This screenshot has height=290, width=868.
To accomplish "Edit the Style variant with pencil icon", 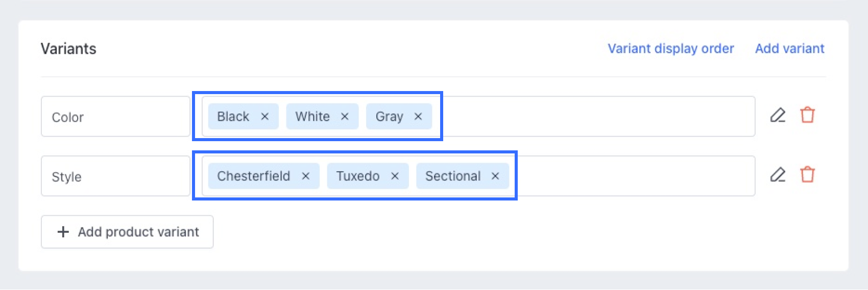I will (x=778, y=175).
